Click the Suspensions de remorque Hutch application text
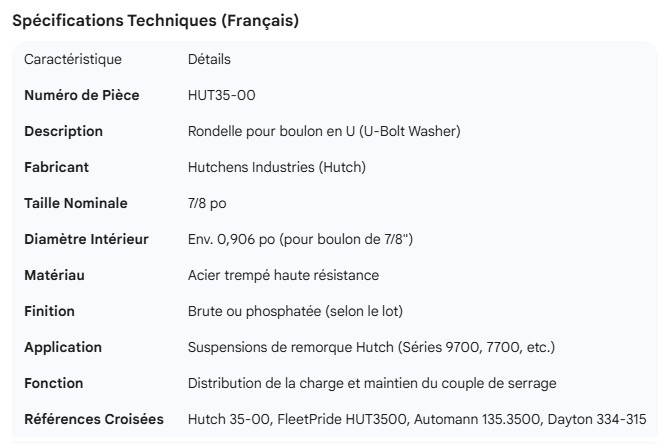668x444 pixels. 371,347
